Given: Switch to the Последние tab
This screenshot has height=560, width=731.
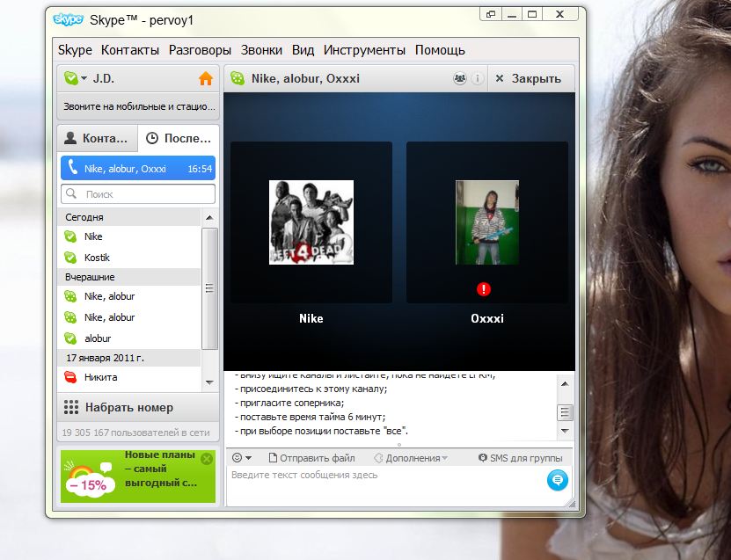Looking at the screenshot, I should coord(179,138).
